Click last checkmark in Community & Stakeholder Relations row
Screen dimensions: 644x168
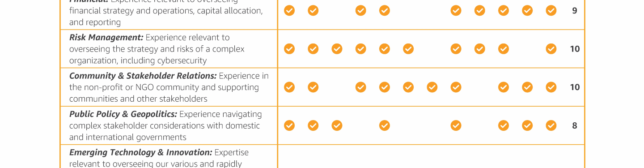click(x=551, y=87)
